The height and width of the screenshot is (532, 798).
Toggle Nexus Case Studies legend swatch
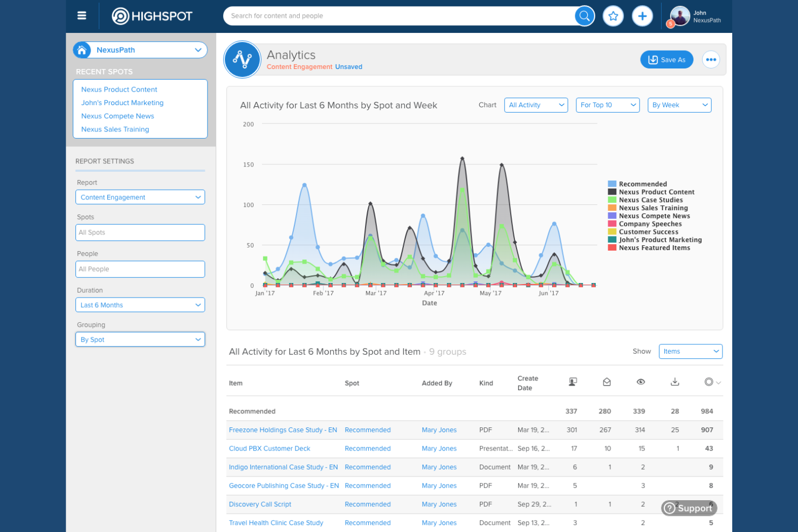[x=612, y=200]
